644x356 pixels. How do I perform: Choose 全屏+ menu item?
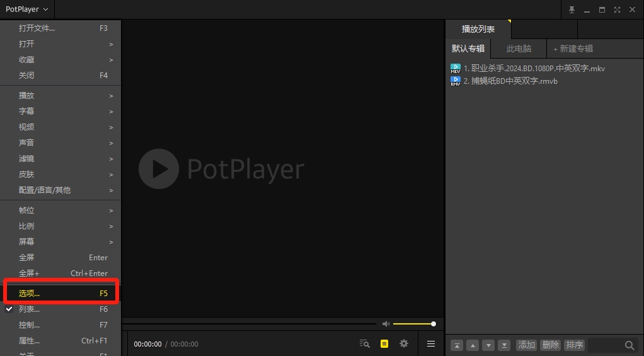pyautogui.click(x=60, y=273)
